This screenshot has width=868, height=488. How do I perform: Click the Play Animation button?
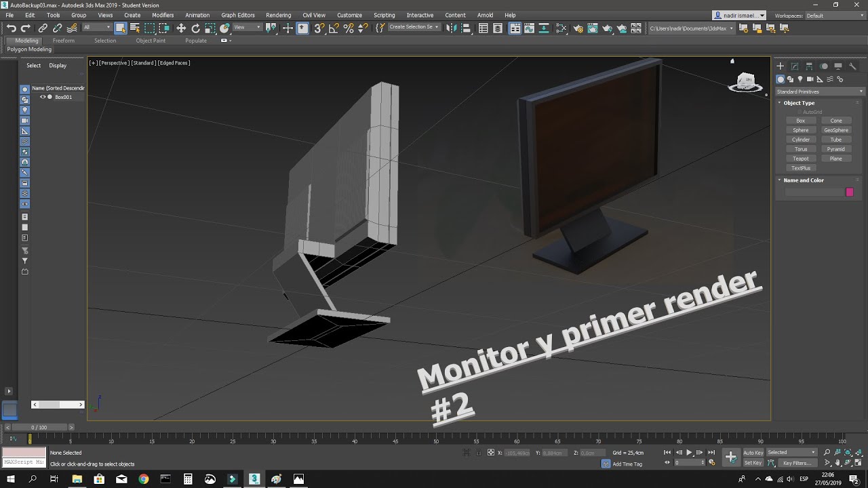690,452
